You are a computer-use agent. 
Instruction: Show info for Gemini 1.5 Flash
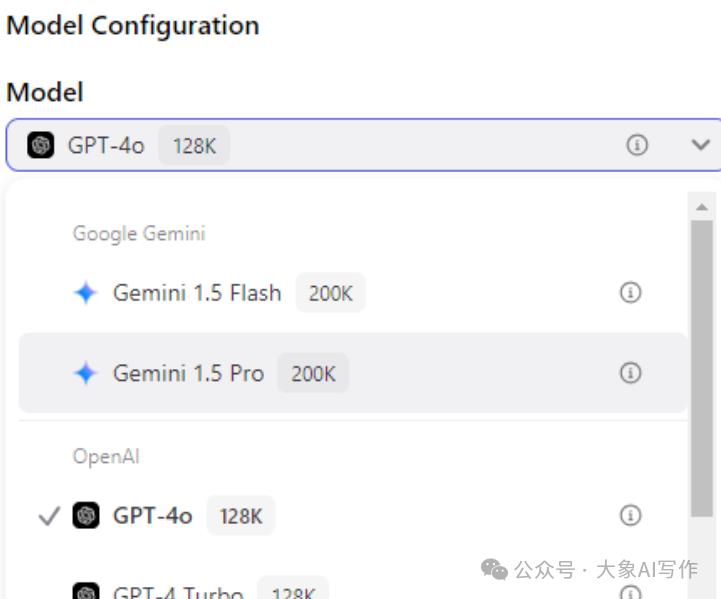pyautogui.click(x=630, y=292)
